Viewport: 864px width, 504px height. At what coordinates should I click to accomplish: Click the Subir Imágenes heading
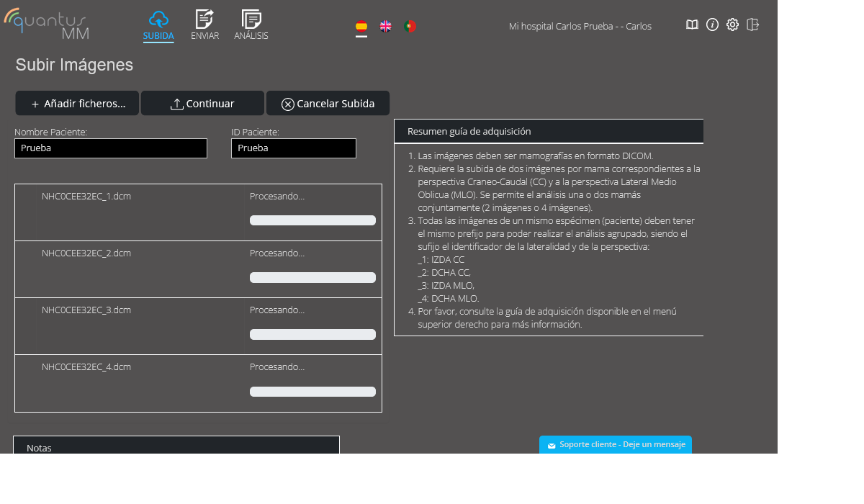click(x=74, y=65)
